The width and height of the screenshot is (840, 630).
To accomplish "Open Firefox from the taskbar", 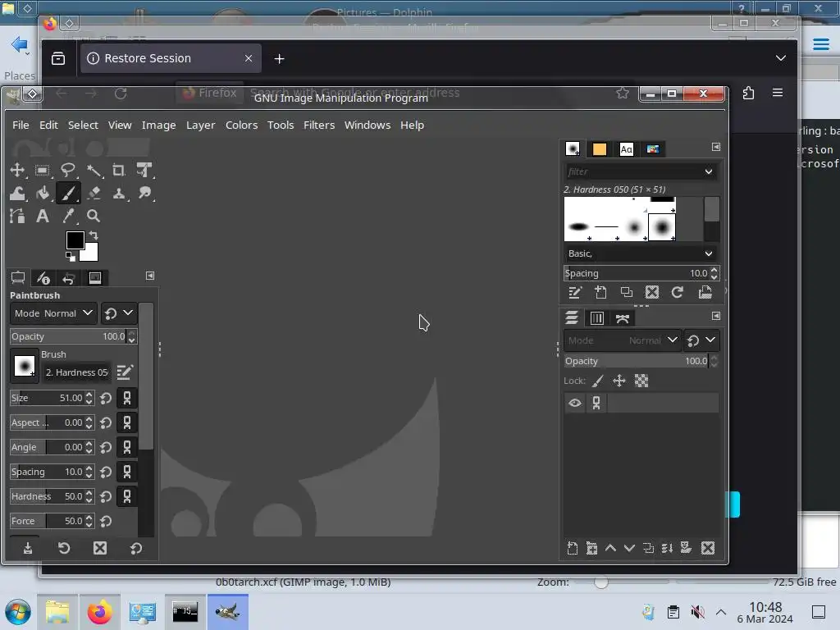I will [99, 612].
